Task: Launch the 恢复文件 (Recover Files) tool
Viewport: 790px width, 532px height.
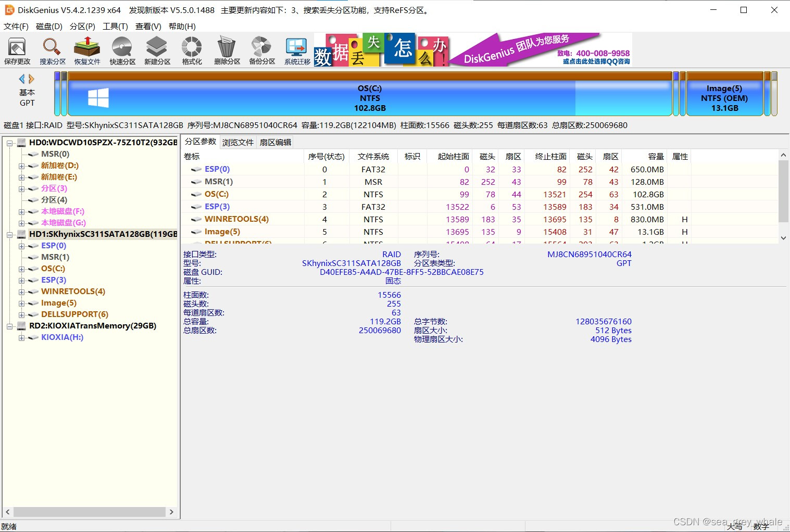Action: pyautogui.click(x=87, y=51)
